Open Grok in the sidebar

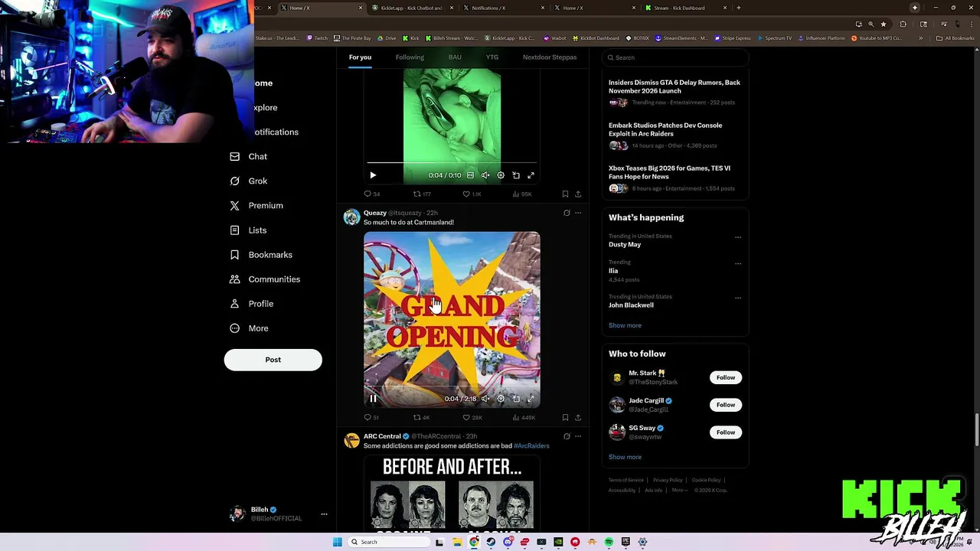(x=249, y=181)
